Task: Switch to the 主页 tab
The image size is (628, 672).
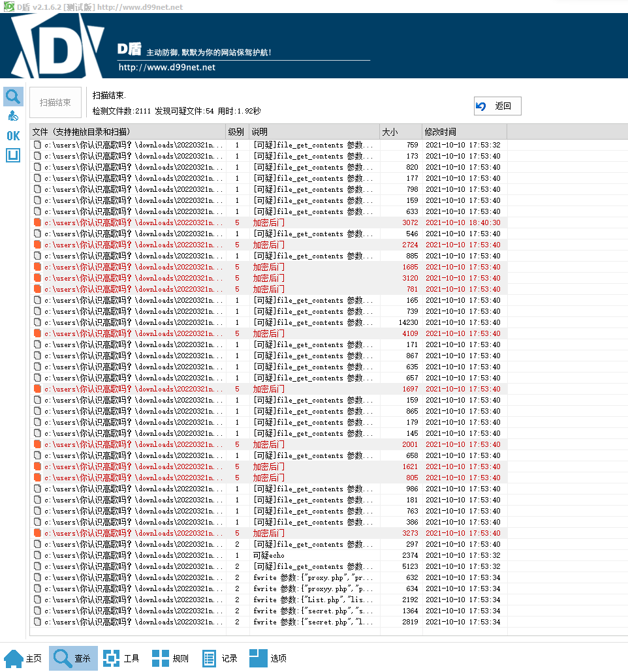Action: pos(24,658)
